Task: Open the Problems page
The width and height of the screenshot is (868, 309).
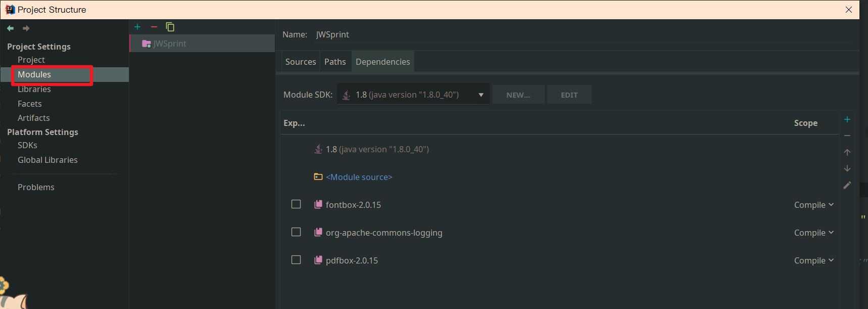Action: click(x=36, y=187)
